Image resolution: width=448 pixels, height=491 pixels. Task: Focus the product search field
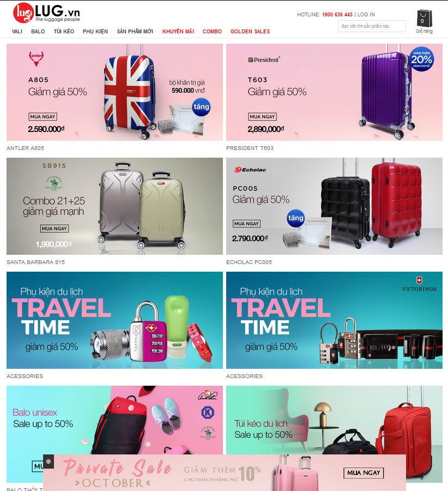pyautogui.click(x=372, y=26)
